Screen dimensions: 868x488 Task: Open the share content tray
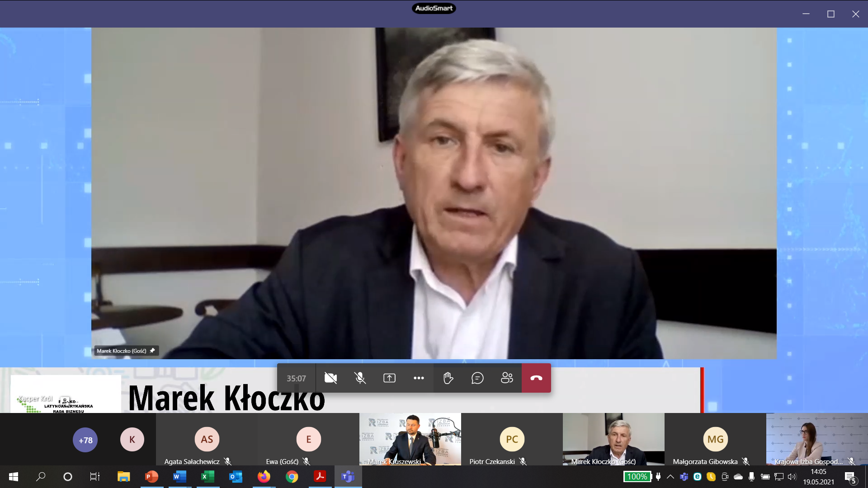(x=389, y=378)
